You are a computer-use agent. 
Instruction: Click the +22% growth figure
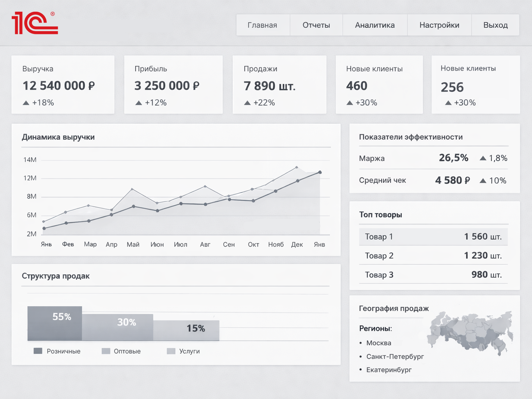264,103
